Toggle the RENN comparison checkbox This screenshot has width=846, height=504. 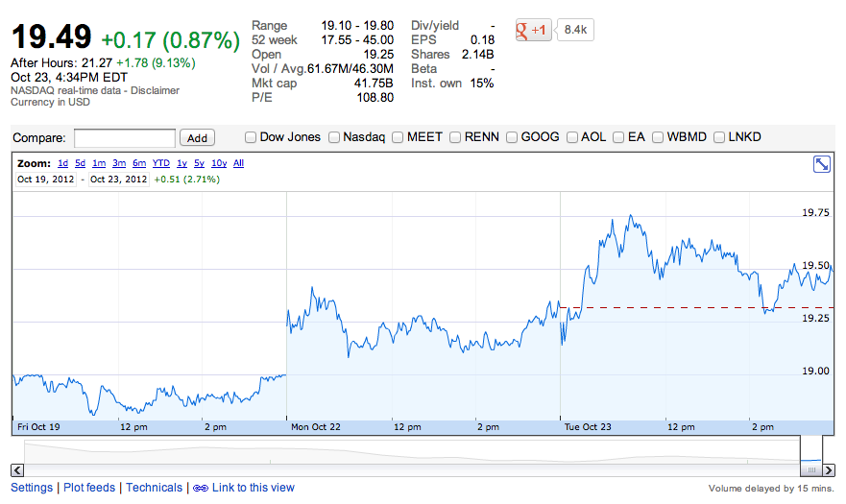click(455, 137)
